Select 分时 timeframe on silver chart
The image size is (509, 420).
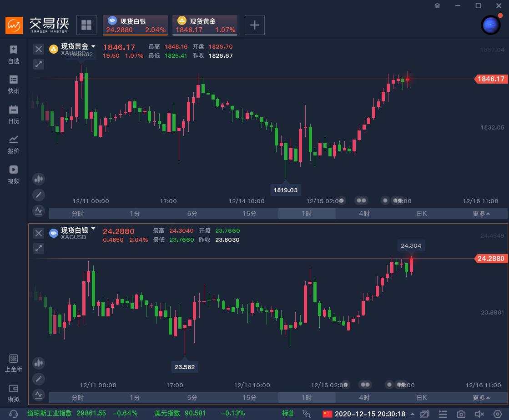click(x=78, y=398)
